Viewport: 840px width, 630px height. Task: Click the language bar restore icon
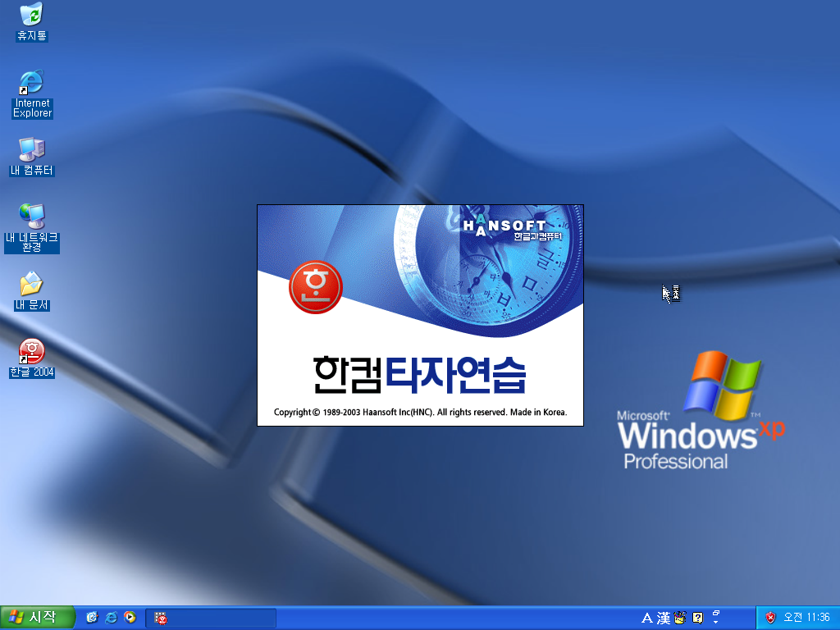pos(716,614)
